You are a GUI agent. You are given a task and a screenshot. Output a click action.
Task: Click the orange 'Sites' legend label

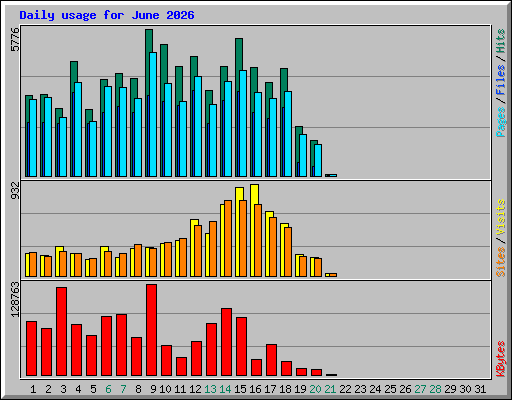coord(501,262)
